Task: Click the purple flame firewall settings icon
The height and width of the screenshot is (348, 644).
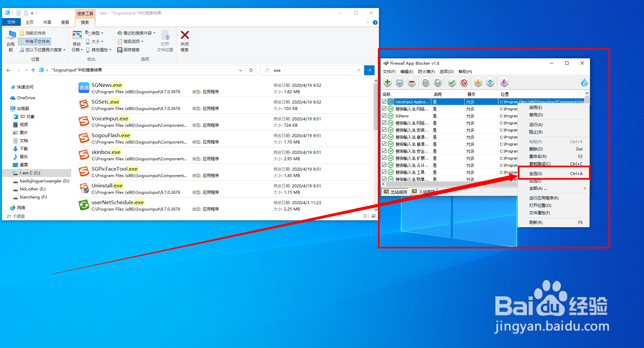Action: click(x=504, y=82)
